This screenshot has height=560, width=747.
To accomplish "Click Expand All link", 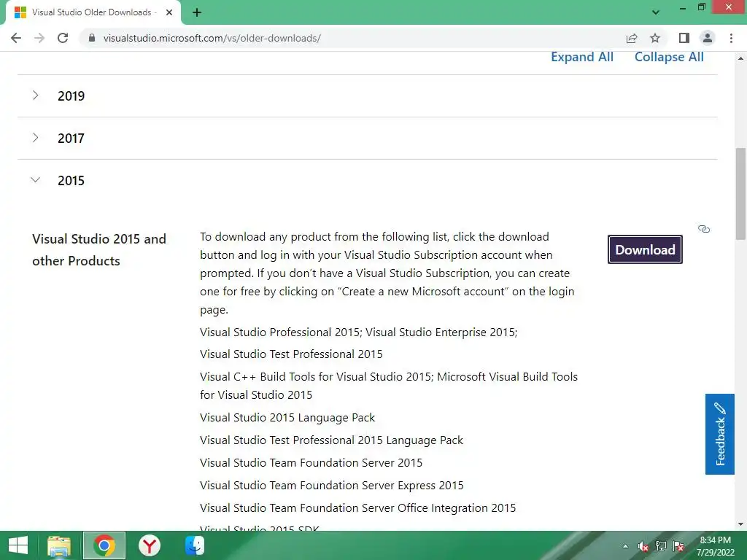I will (582, 57).
